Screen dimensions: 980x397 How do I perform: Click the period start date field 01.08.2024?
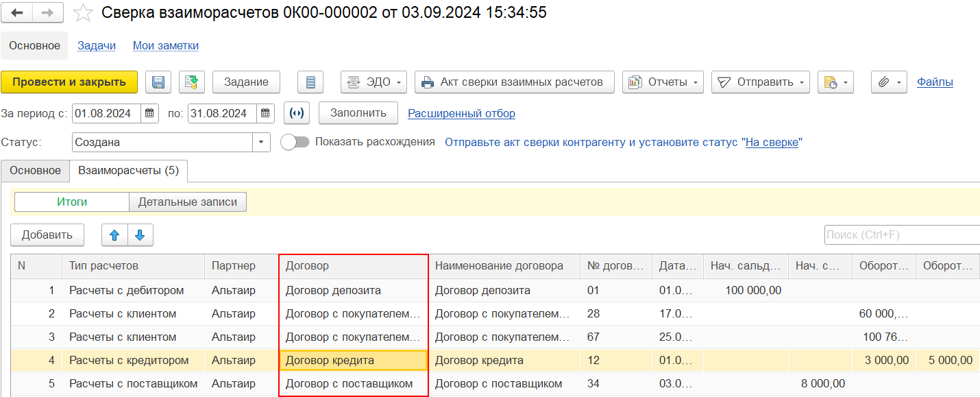coord(107,113)
